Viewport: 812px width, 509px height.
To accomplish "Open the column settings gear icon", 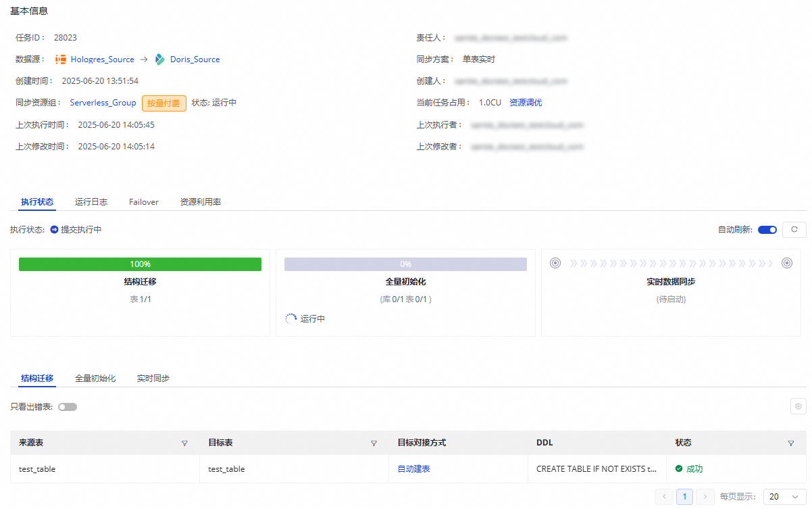I will tap(798, 406).
